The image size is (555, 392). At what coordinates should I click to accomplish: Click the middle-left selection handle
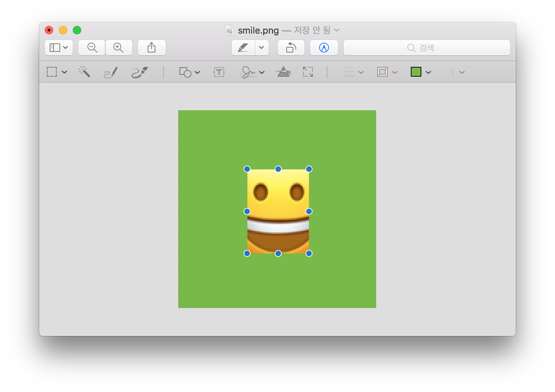pyautogui.click(x=247, y=211)
